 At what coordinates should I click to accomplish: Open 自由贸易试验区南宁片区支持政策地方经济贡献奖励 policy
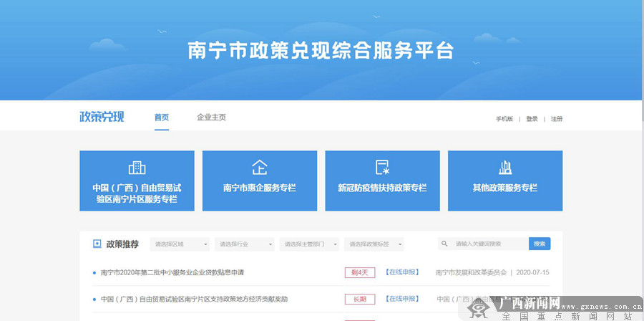tap(194, 300)
